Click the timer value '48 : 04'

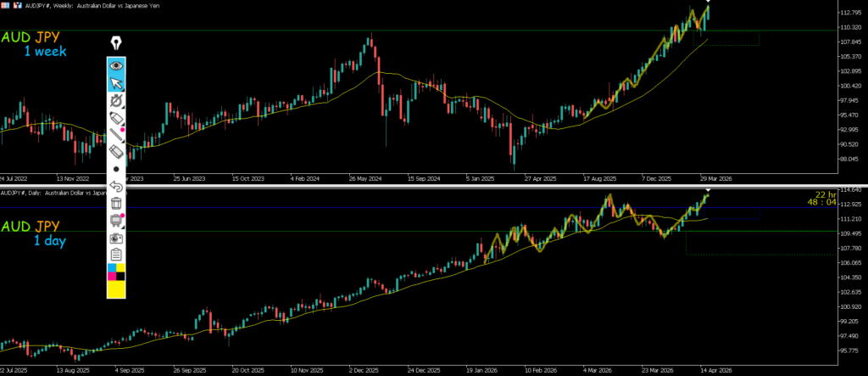point(822,202)
